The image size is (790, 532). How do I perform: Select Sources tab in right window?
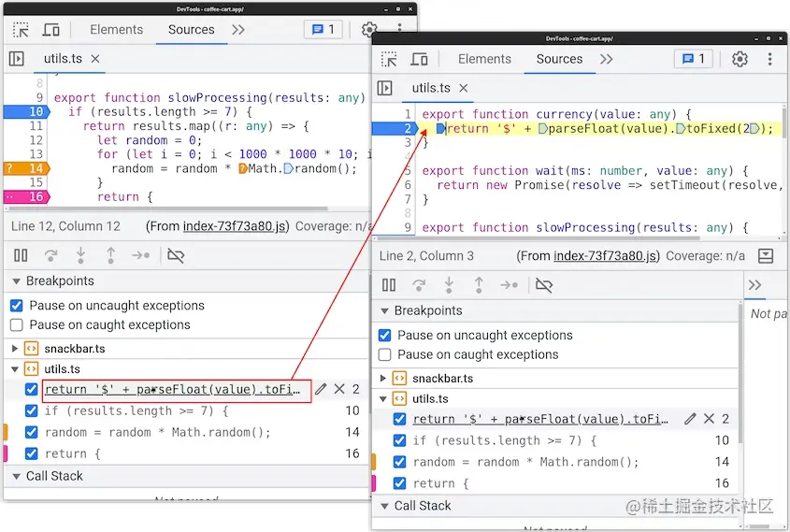pos(560,59)
